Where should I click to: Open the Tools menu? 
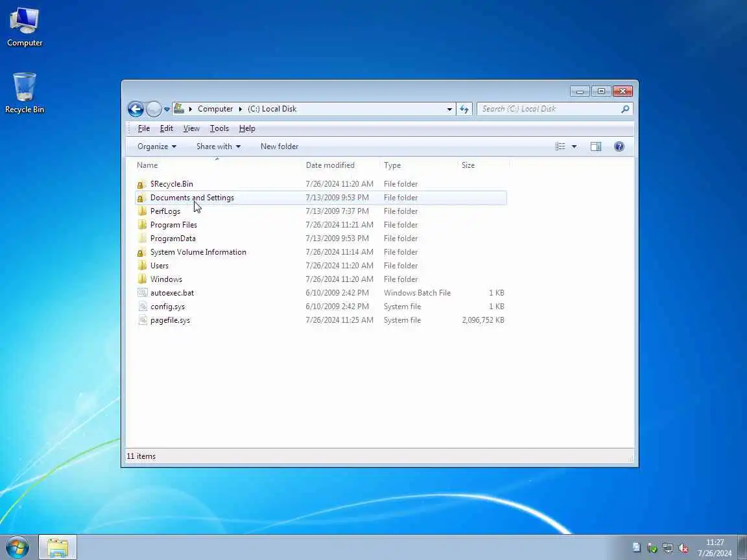[x=219, y=128]
